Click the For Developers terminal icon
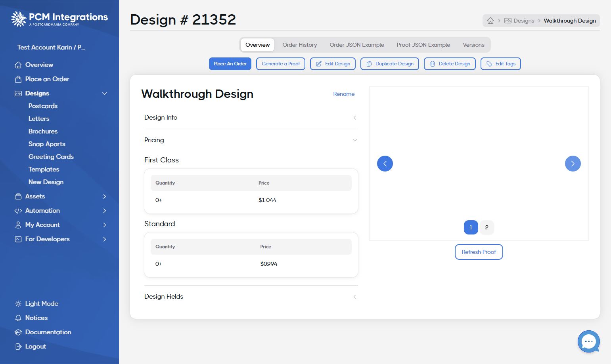Image resolution: width=611 pixels, height=364 pixels. 18,239
